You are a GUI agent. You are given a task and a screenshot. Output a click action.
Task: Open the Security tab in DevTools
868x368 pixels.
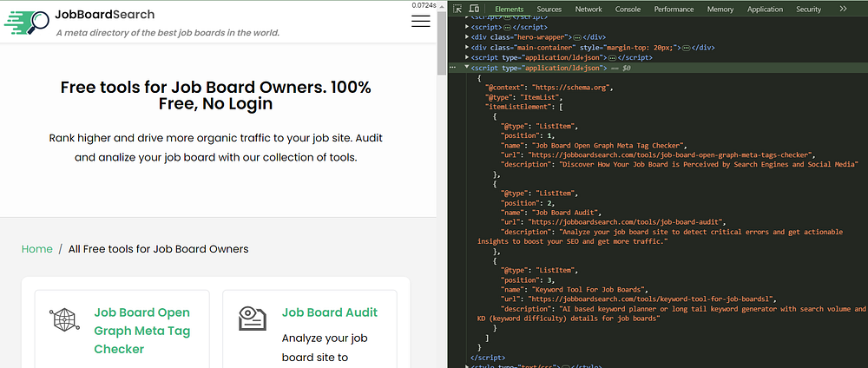[x=808, y=10]
